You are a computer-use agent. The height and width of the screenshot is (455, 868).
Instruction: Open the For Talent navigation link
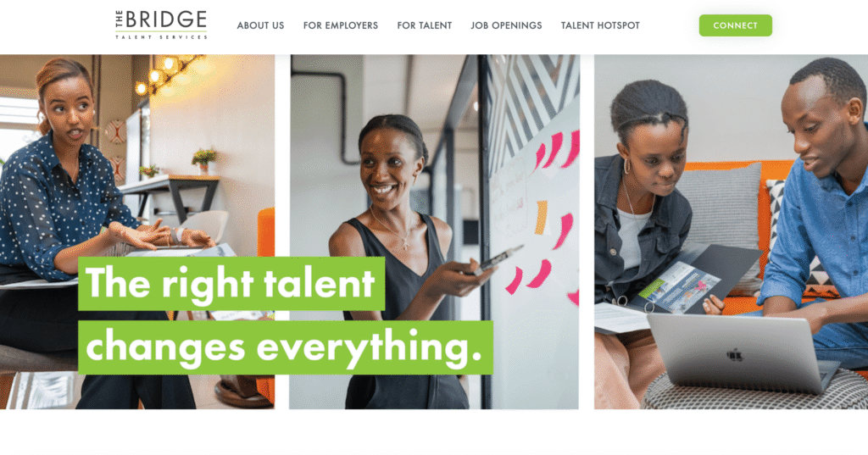[424, 25]
